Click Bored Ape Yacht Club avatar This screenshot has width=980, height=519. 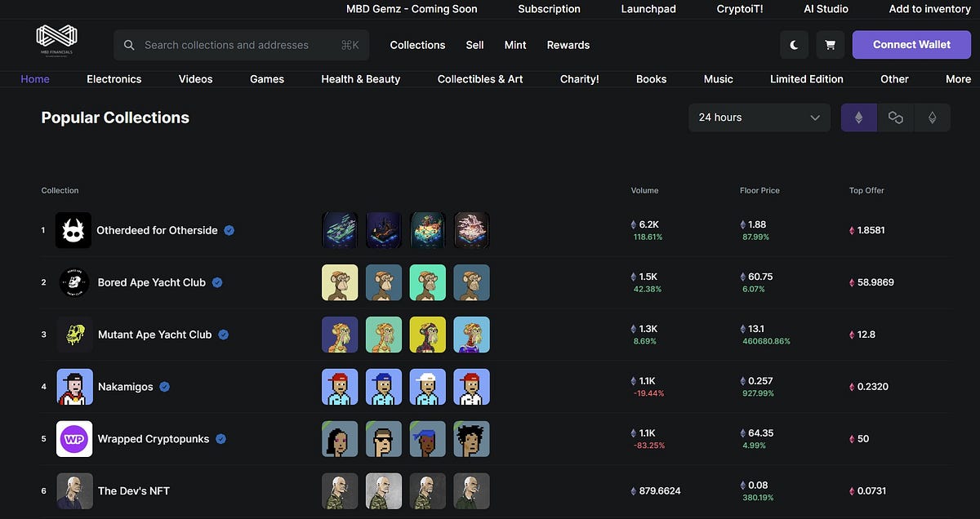(x=75, y=282)
